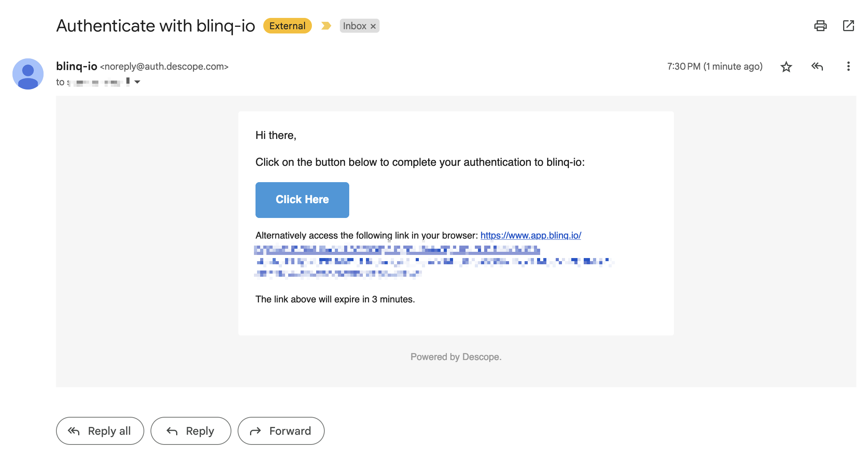Image resolution: width=868 pixels, height=476 pixels.
Task: Star this message from blinq-io
Action: pyautogui.click(x=786, y=67)
